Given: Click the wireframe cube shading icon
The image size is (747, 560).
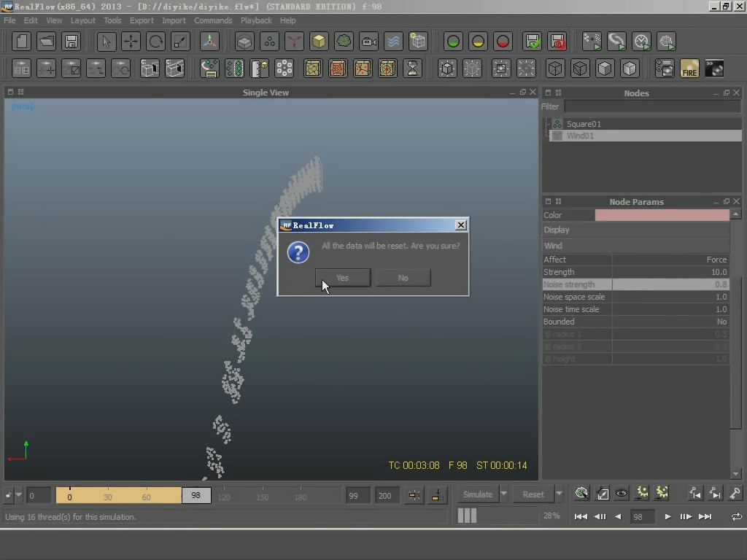Looking at the screenshot, I should click(x=555, y=69).
